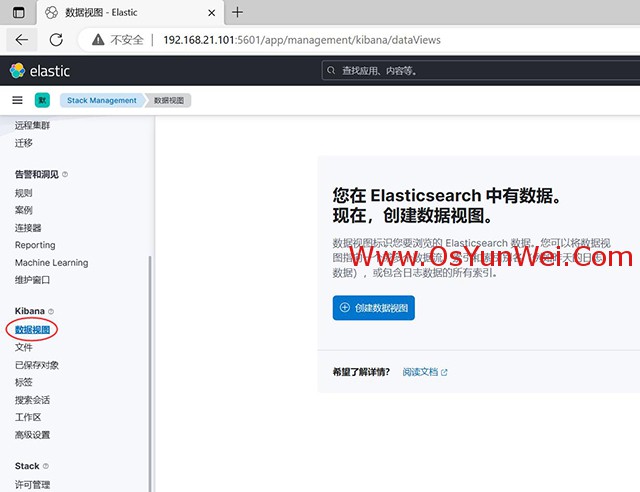The image size is (640, 492).
Task: Click info icon next to Kibana heading
Action: [51, 311]
